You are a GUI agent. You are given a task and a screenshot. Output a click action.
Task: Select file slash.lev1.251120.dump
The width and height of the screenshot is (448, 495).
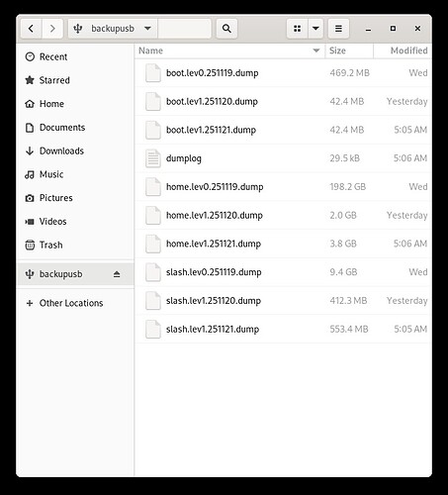tap(283, 301)
